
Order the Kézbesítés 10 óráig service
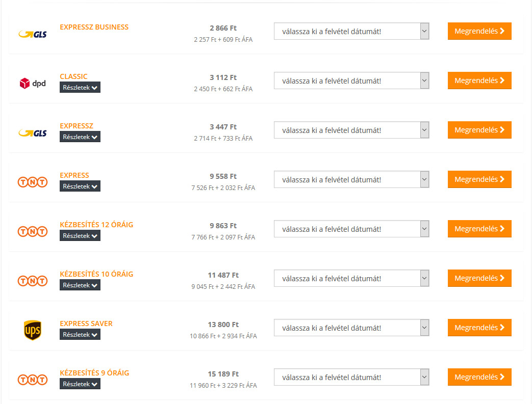[479, 278]
